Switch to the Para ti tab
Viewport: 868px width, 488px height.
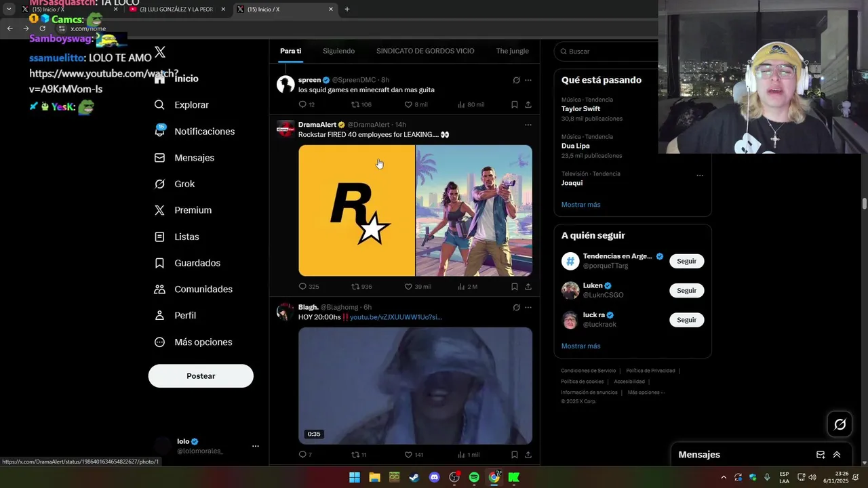point(290,51)
